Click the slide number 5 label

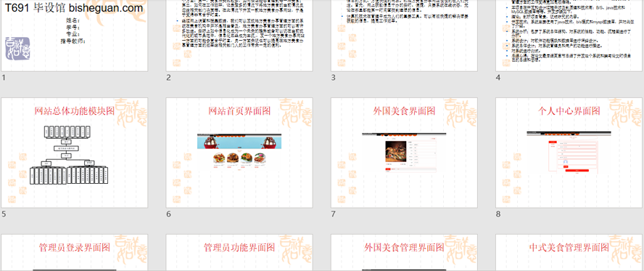coord(4,214)
